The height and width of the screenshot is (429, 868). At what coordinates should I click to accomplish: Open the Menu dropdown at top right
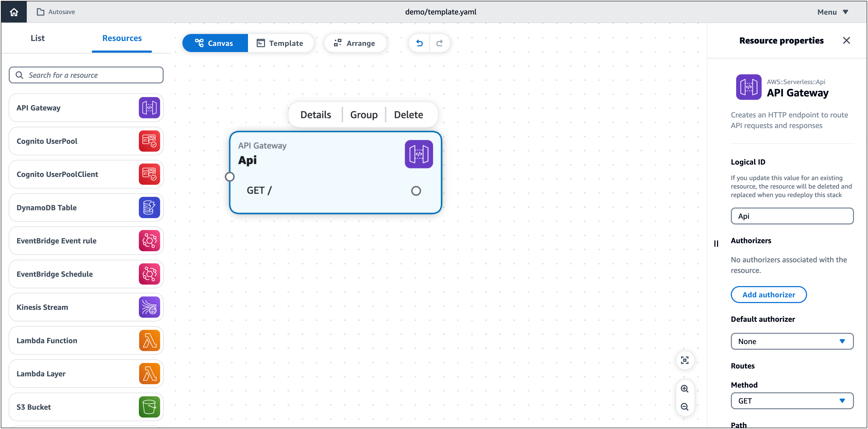832,12
